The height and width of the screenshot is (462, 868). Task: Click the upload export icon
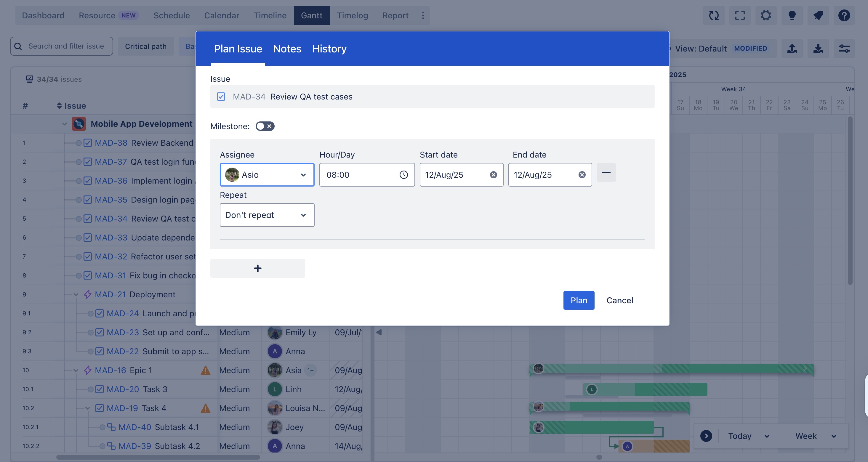pyautogui.click(x=792, y=49)
